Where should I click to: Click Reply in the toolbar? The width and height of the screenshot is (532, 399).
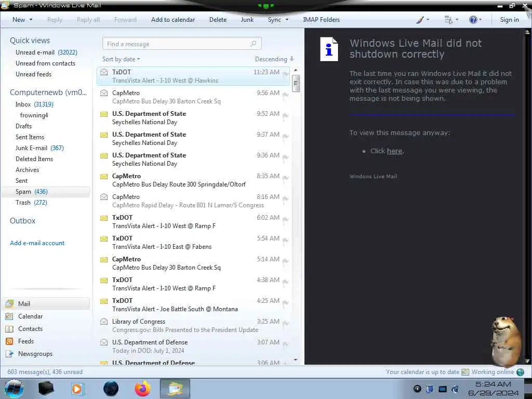55,20
